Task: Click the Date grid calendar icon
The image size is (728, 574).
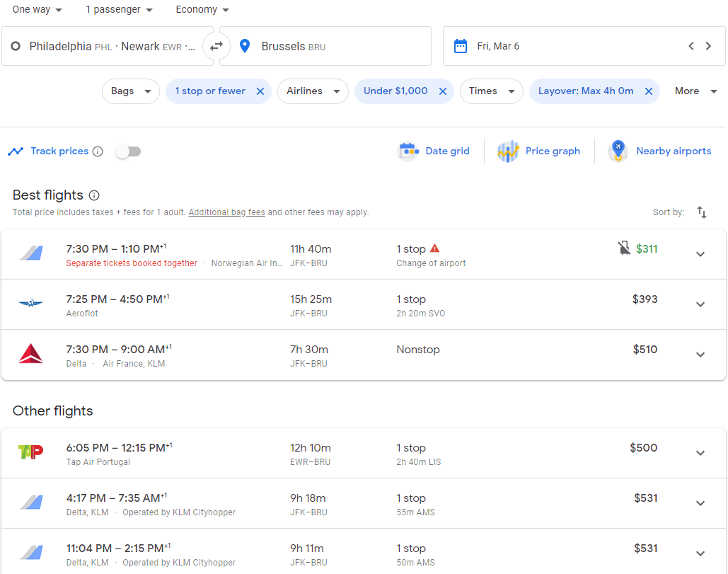Action: click(x=409, y=151)
